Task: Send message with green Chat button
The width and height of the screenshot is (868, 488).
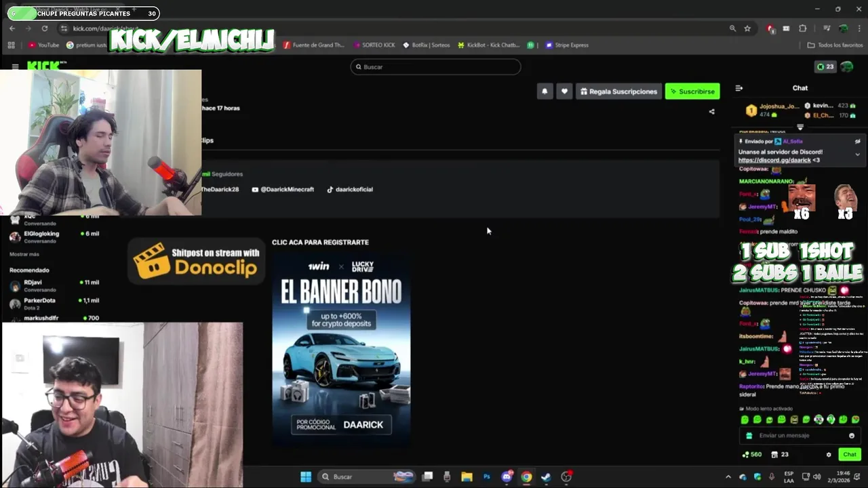Action: tap(850, 455)
